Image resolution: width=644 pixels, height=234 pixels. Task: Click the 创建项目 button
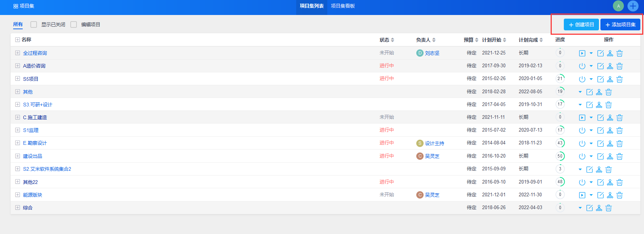pyautogui.click(x=581, y=24)
